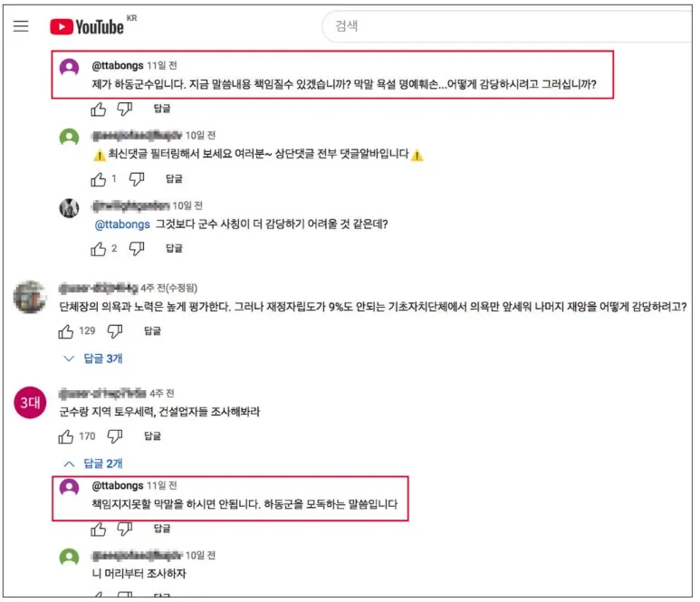Dislike the 댓글알바 warning comment

click(137, 179)
